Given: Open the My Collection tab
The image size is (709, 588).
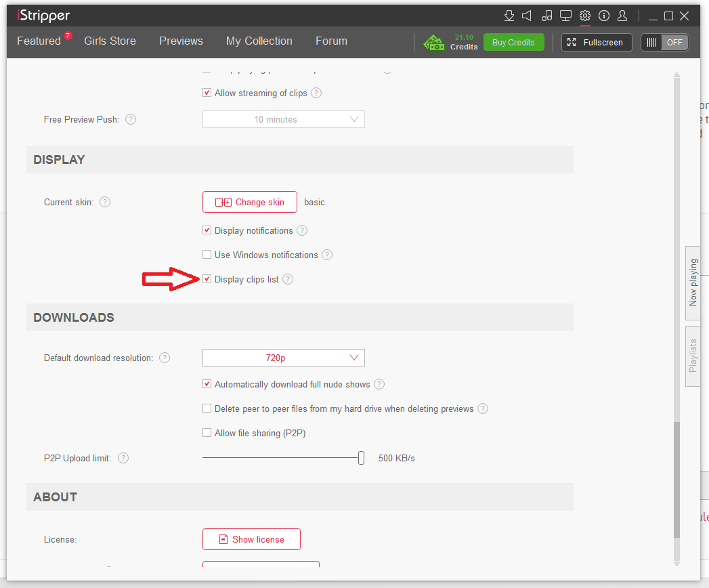Looking at the screenshot, I should 259,41.
